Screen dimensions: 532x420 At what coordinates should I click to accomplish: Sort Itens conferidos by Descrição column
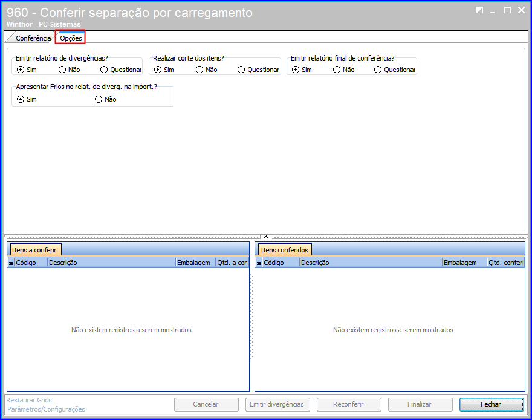[x=371, y=263]
